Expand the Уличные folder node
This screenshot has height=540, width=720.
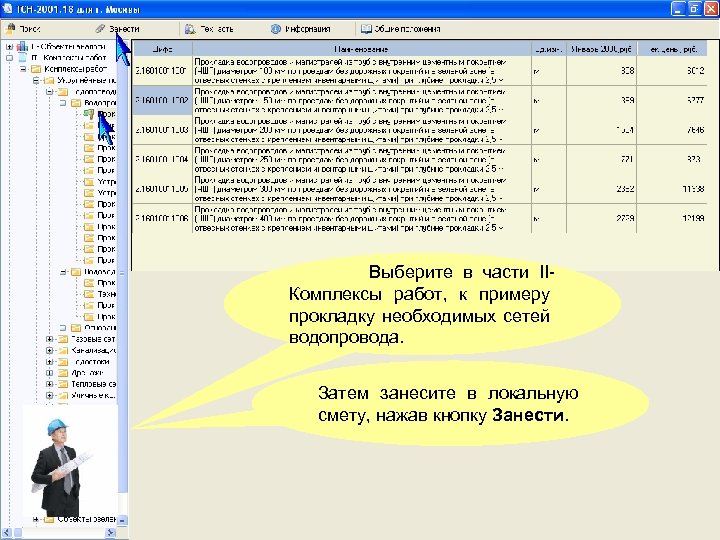pyautogui.click(x=50, y=395)
